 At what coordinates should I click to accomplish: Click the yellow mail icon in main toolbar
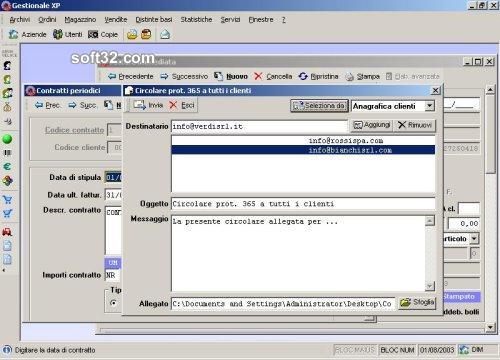tap(132, 34)
